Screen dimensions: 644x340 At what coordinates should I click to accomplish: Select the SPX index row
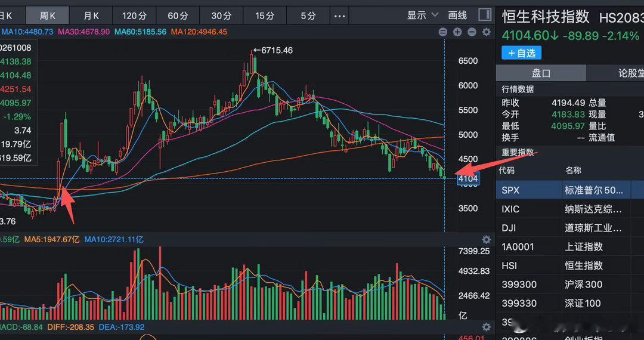click(x=570, y=190)
